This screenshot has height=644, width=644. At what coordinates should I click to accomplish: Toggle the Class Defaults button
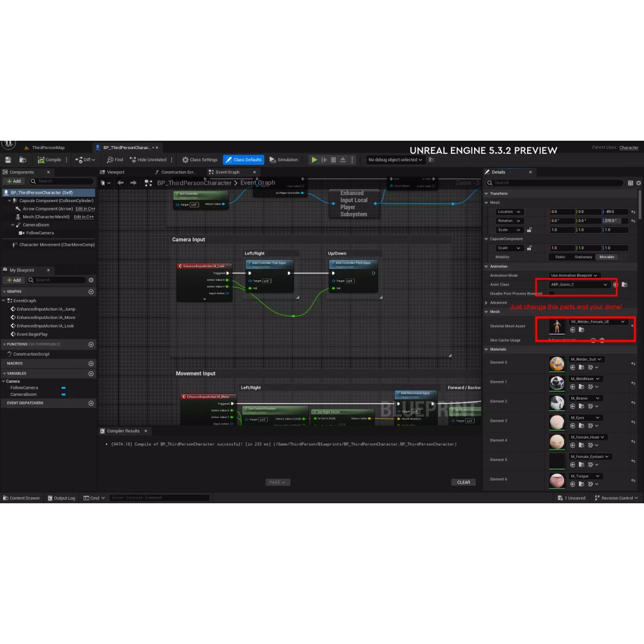coord(243,160)
